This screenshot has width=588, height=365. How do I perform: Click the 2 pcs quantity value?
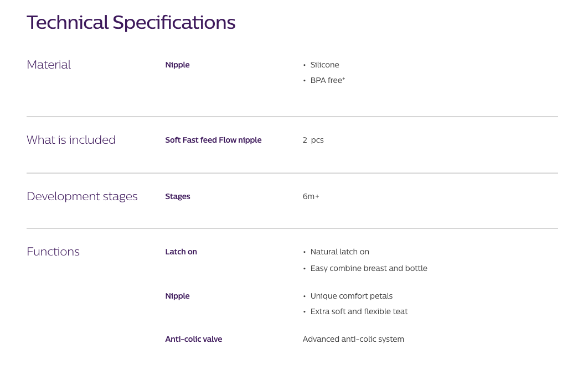[313, 140]
